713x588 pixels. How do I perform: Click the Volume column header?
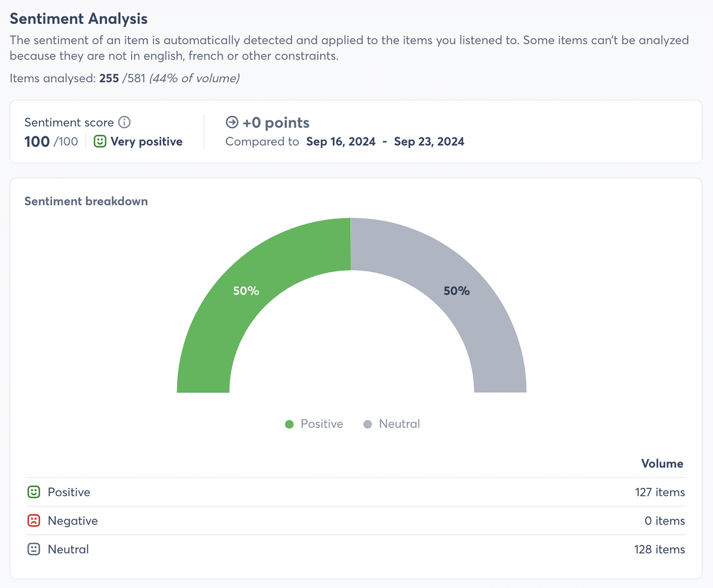662,464
